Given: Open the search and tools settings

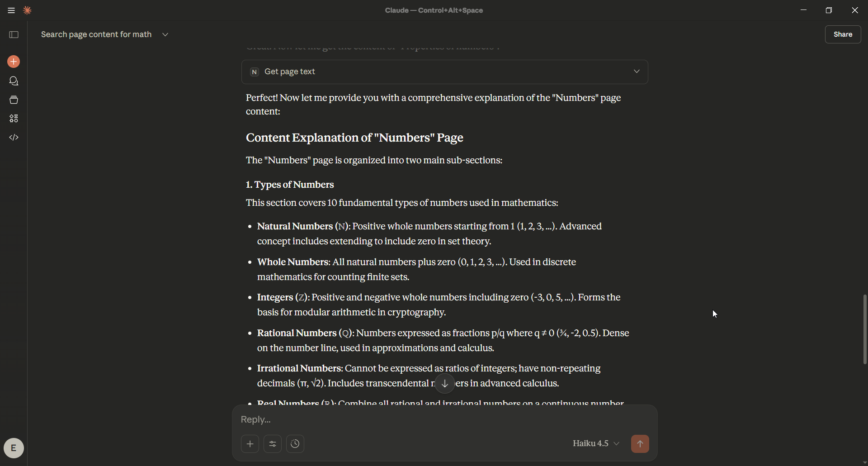Looking at the screenshot, I should 273,443.
